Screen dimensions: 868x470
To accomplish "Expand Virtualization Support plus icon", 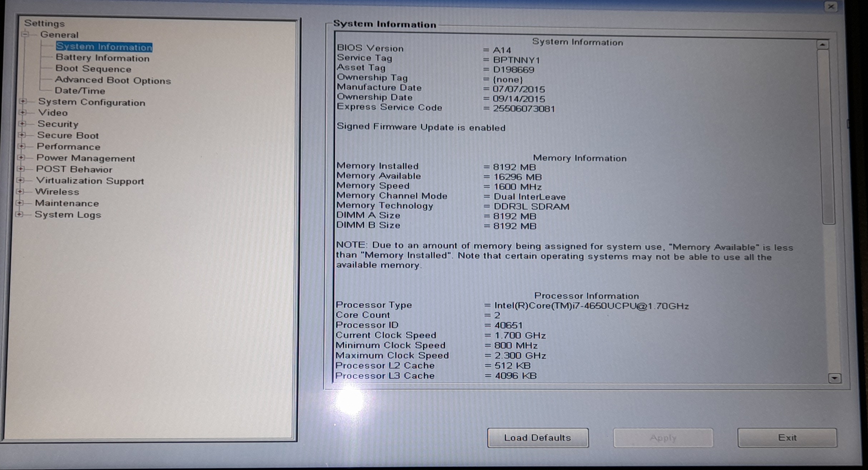I will [x=21, y=180].
